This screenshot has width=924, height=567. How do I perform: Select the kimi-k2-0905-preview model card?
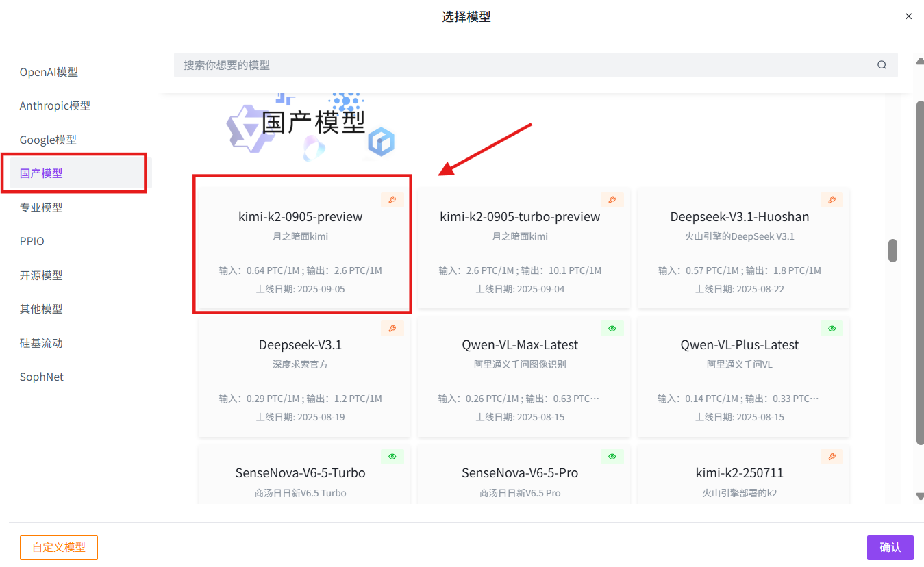[304, 248]
